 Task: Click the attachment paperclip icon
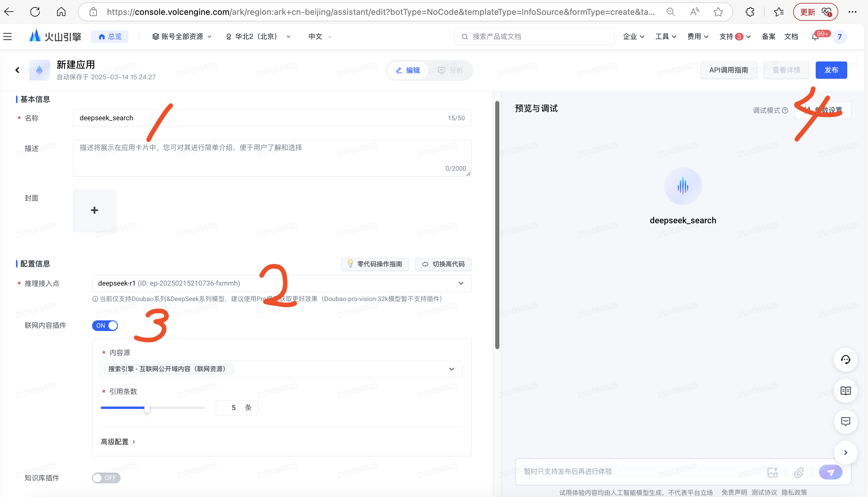(798, 472)
